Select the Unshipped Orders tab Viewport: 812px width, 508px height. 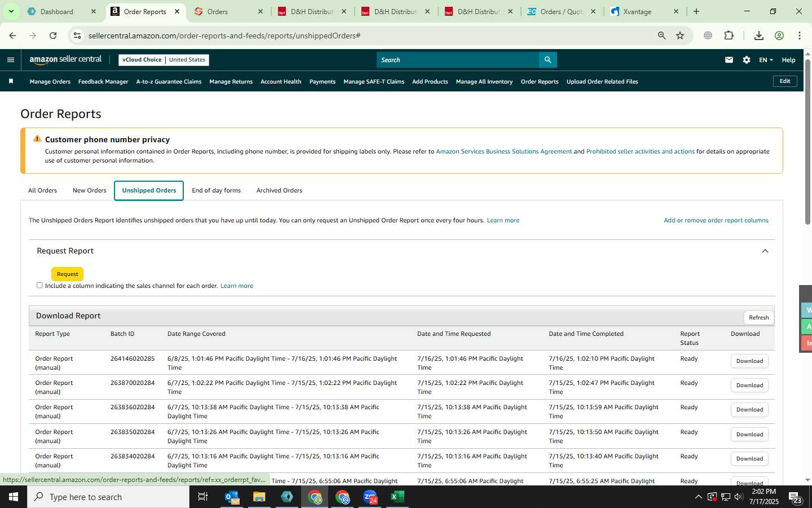tap(149, 191)
